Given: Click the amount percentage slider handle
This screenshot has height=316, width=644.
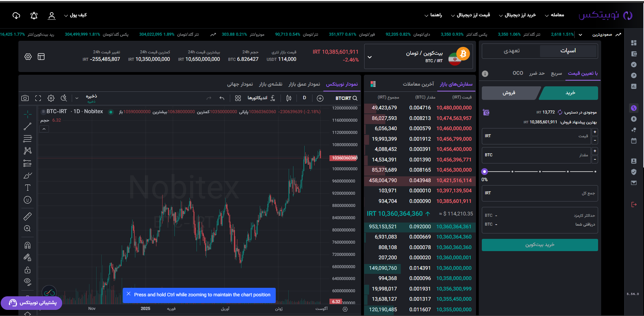Looking at the screenshot, I should pos(485,172).
